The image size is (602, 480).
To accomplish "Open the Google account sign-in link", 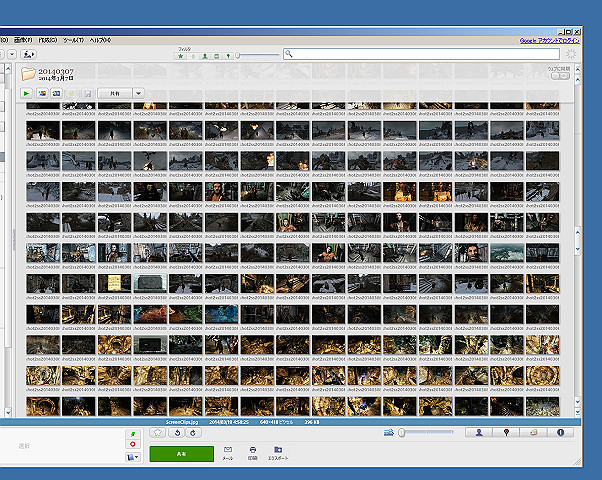I will pyautogui.click(x=549, y=40).
